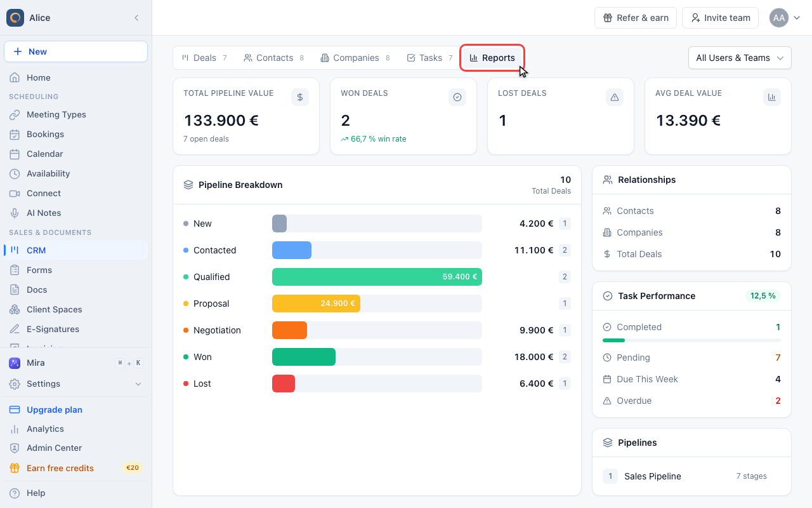Open the Calendar section
Screen dimensions: 812x508
[x=76, y=154]
